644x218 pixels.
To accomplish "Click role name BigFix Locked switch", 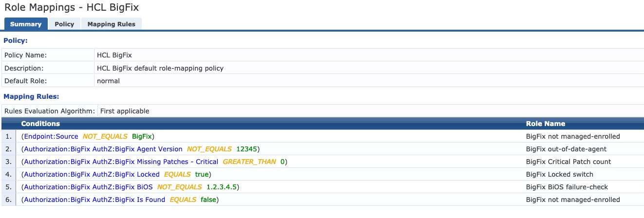I will pyautogui.click(x=560, y=174).
